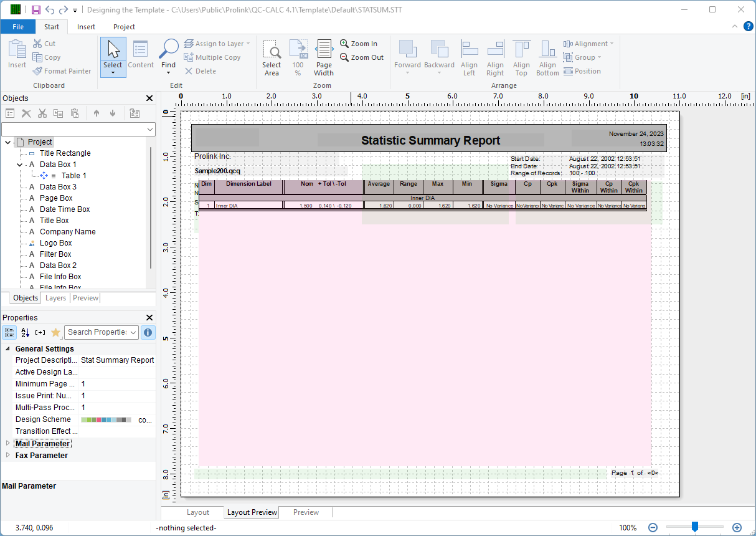Click the Position button in Arrange
Image resolution: width=756 pixels, height=536 pixels.
582,71
